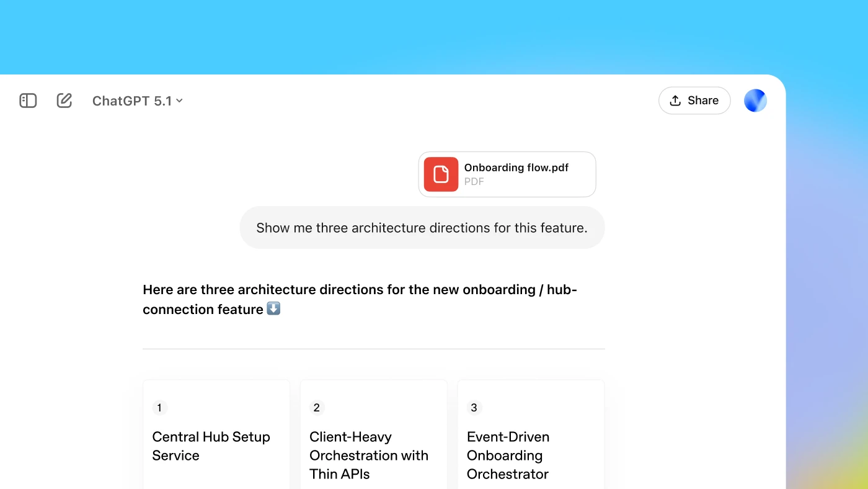This screenshot has height=489, width=868.
Task: Open your profile avatar menu
Action: click(x=755, y=100)
